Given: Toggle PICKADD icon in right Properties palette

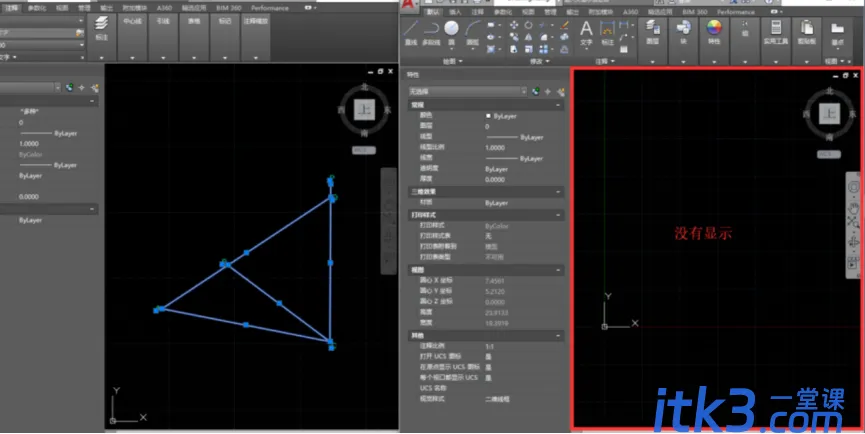Looking at the screenshot, I should (x=535, y=92).
